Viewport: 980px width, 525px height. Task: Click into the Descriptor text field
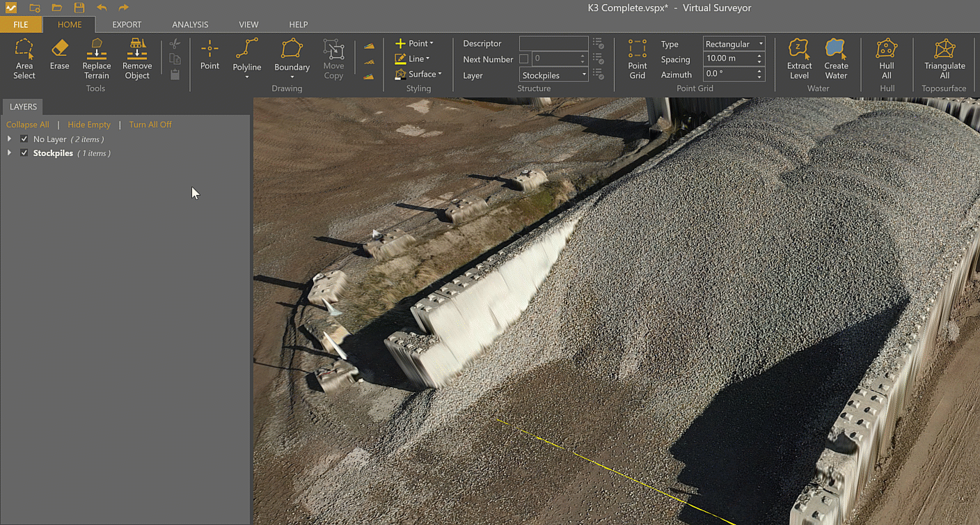553,44
